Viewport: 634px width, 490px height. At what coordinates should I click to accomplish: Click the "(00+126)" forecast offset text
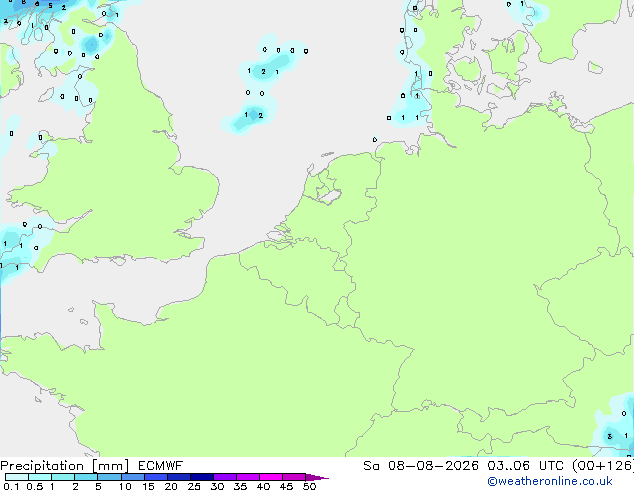coord(603,466)
